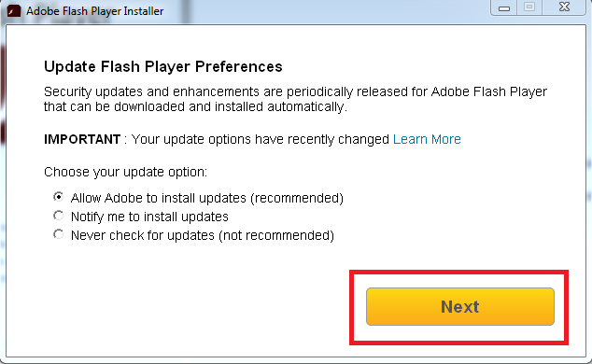Click the Adobe Flash Player title bar icon
This screenshot has width=592, height=364.
(x=14, y=10)
